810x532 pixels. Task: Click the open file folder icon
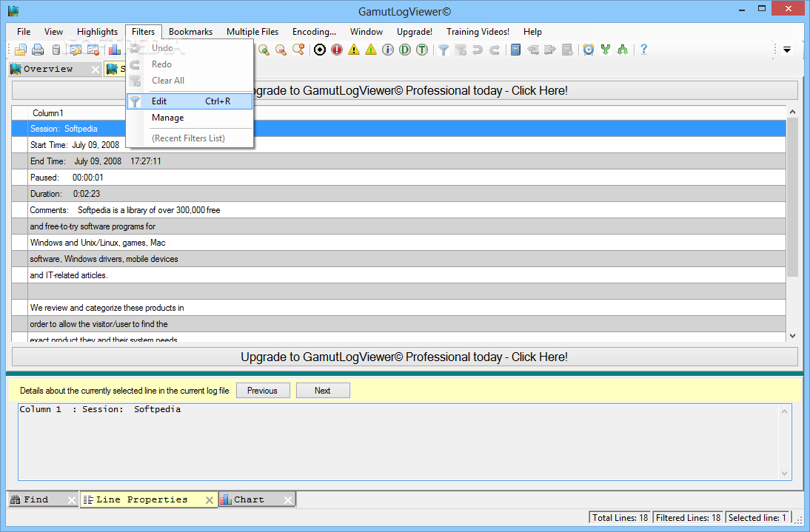point(21,50)
